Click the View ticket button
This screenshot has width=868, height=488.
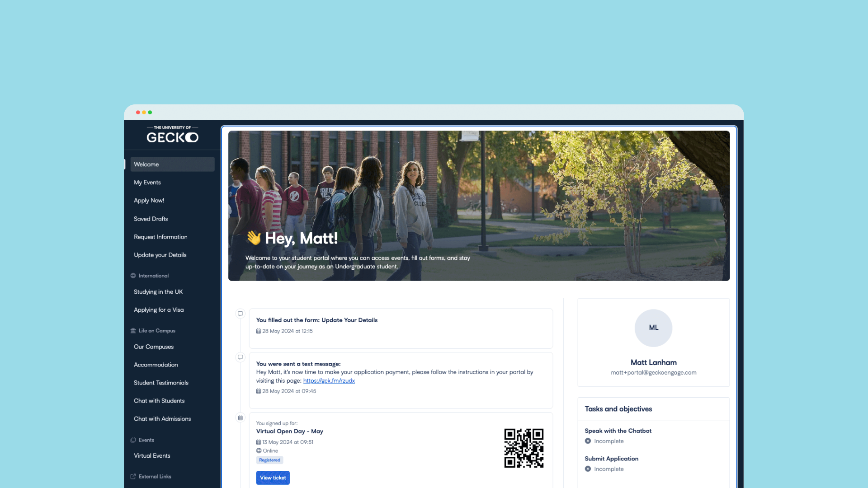pyautogui.click(x=273, y=478)
